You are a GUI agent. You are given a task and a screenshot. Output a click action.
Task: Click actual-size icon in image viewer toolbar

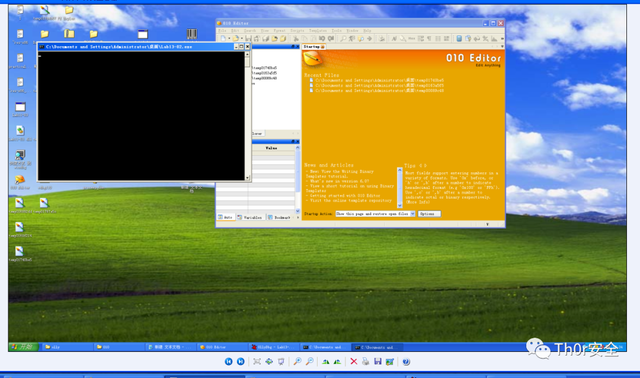(x=269, y=361)
